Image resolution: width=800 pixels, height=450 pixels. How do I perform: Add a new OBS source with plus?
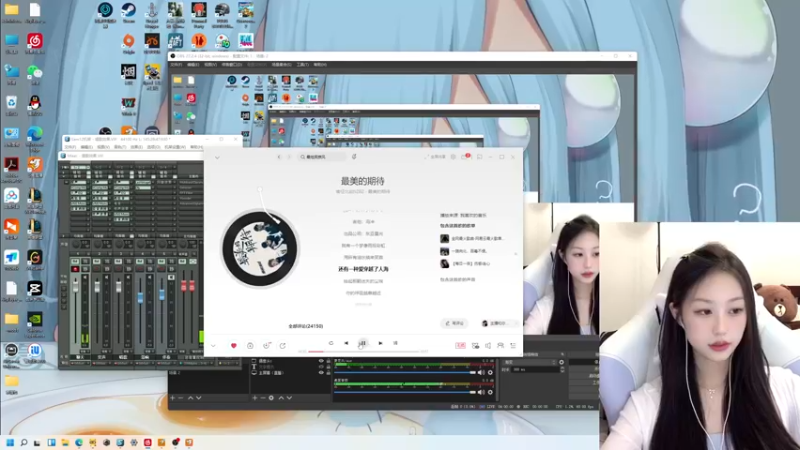255,398
